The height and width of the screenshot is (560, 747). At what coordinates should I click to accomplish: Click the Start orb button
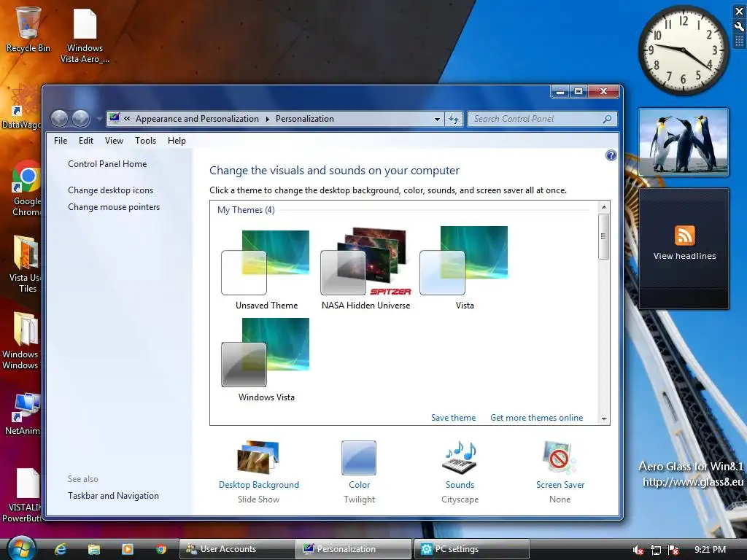(x=21, y=548)
